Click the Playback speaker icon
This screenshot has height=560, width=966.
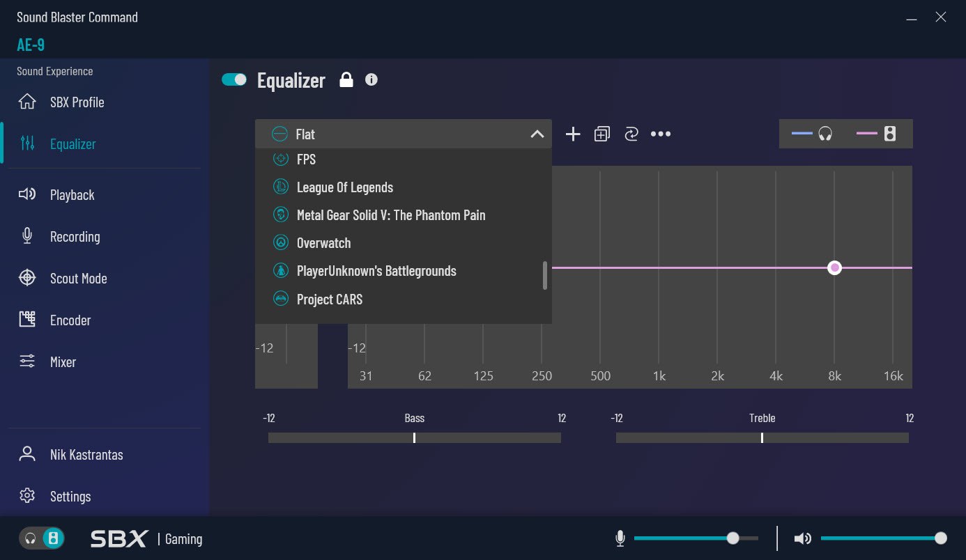pos(27,194)
